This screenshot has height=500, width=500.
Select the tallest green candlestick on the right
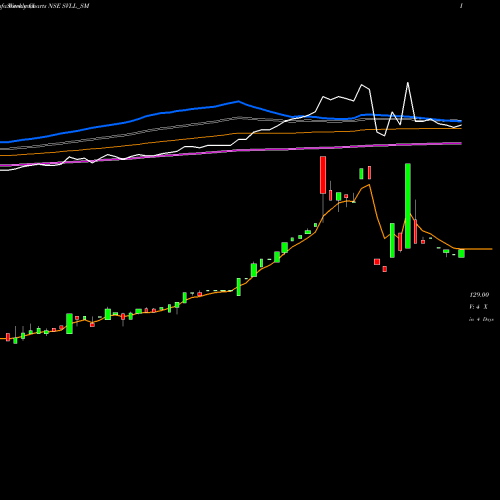(408, 206)
